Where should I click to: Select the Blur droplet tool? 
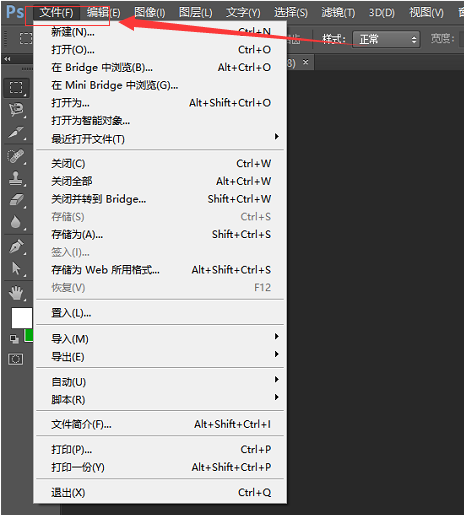(x=16, y=222)
